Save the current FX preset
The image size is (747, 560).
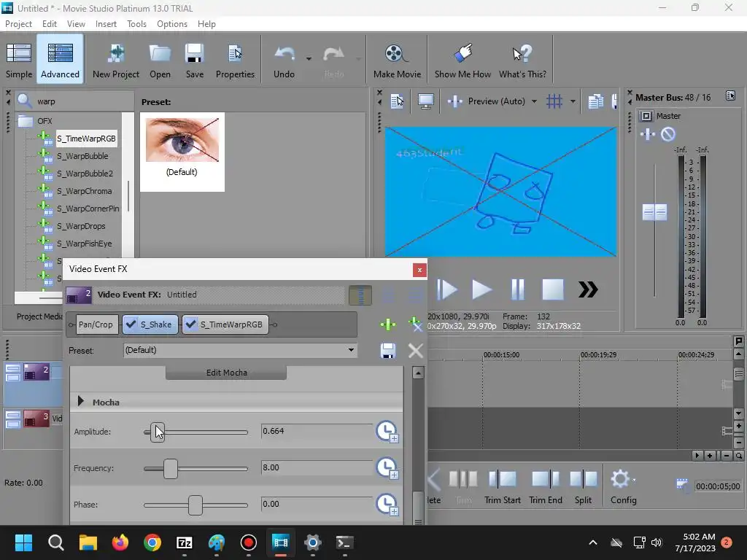388,351
